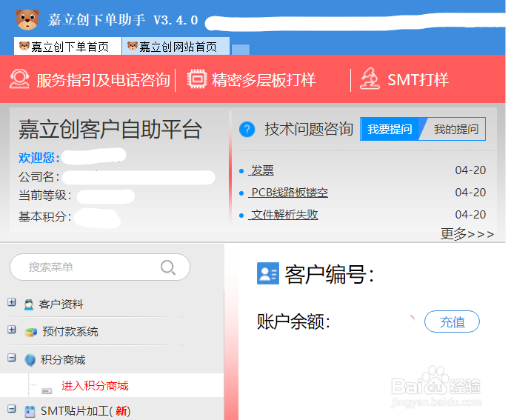
Task: Click the 欢迎您: label
Action: (x=39, y=158)
